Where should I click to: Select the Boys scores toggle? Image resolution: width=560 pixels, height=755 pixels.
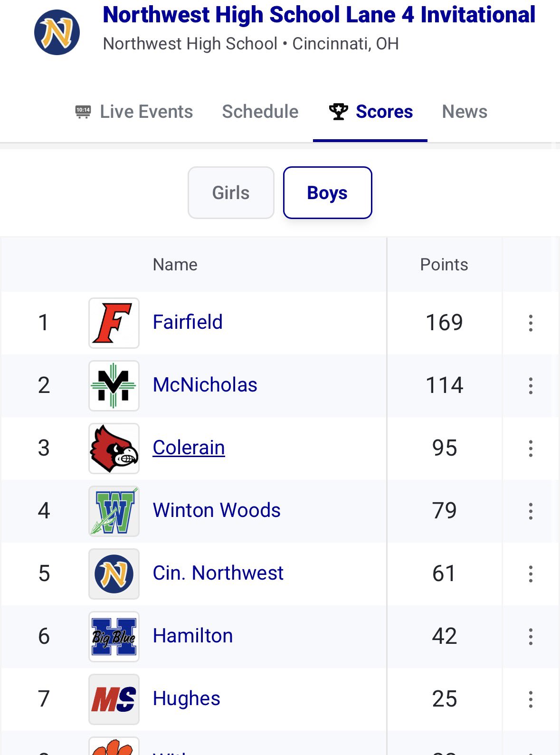coord(327,193)
